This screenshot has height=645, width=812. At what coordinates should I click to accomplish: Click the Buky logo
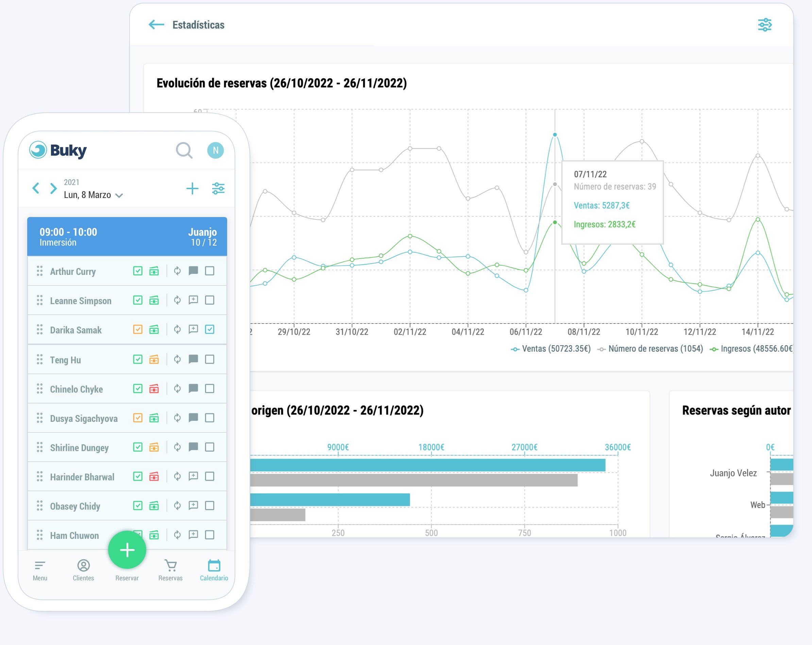(58, 150)
